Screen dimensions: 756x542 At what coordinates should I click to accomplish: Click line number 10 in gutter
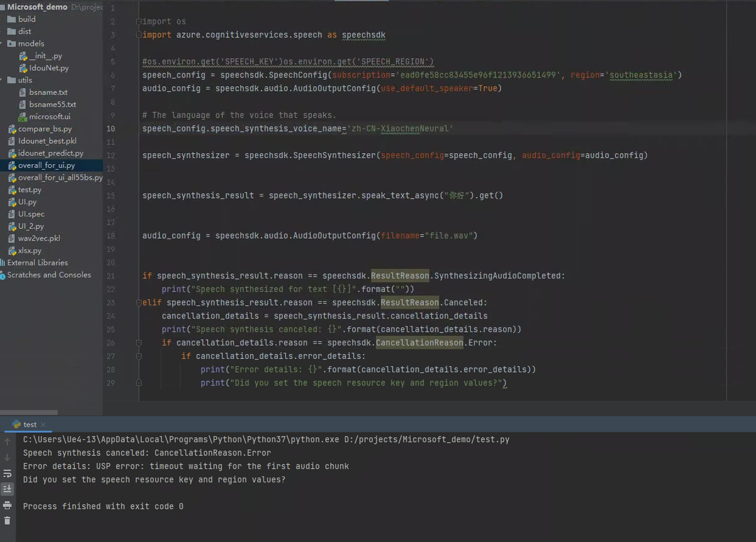click(x=111, y=129)
